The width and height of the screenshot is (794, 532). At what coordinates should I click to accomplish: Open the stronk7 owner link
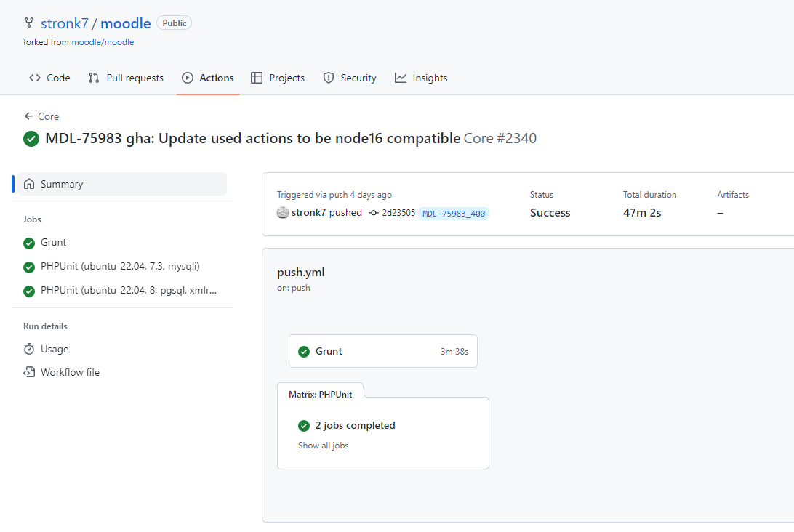click(64, 23)
